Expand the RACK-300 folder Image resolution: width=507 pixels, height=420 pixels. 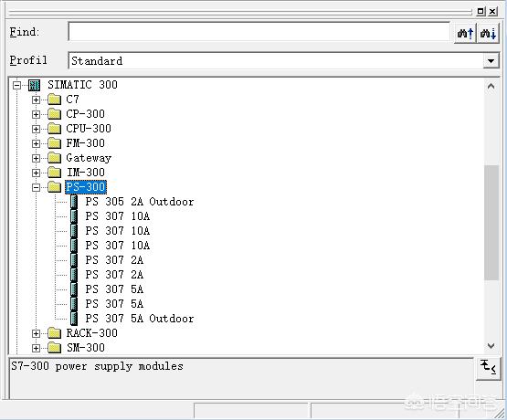click(36, 333)
